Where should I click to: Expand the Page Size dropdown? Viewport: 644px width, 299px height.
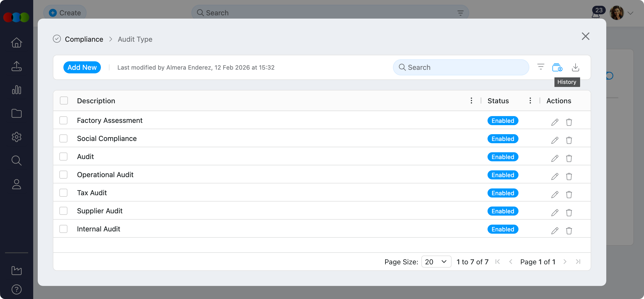[436, 262]
